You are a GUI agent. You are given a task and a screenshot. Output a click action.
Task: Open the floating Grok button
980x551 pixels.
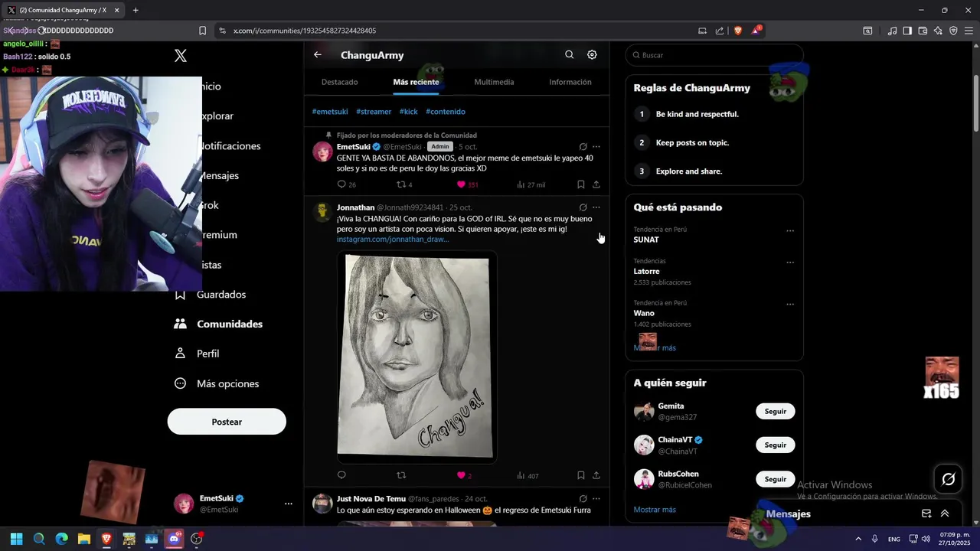pyautogui.click(x=948, y=479)
